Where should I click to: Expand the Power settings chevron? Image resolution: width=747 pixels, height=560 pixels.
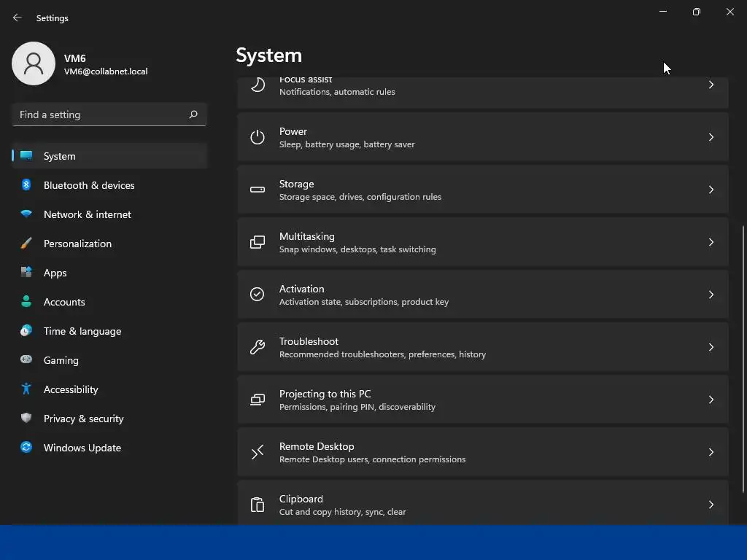[x=711, y=137]
